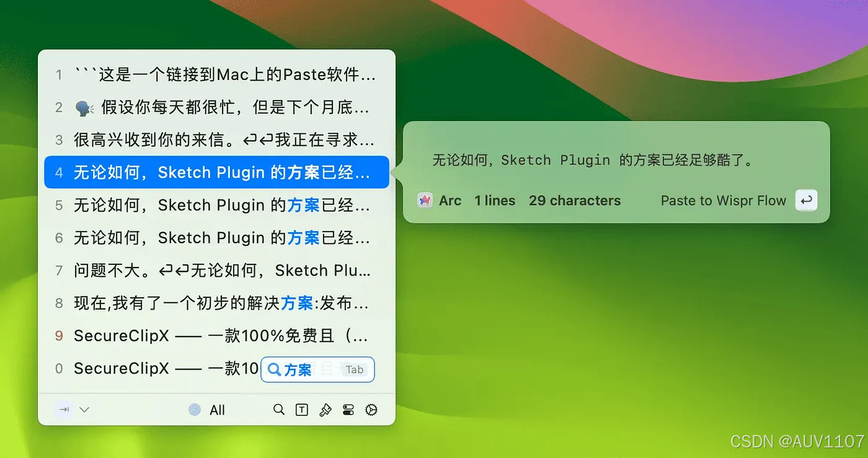Click the tab-arrow icon in bottom bar
This screenshot has height=458, width=868.
pos(64,410)
